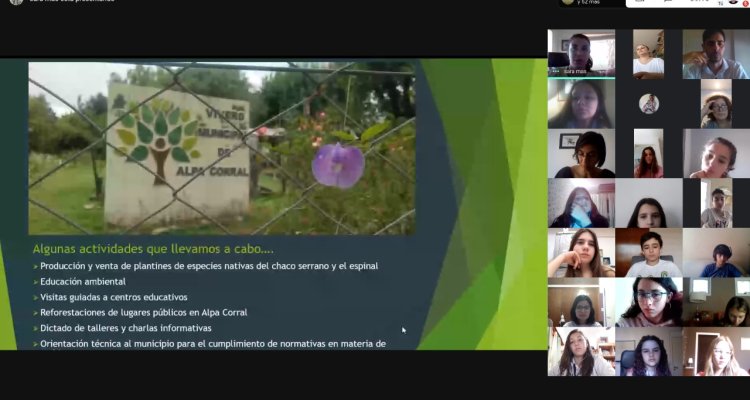Click 'Visitas guiadas a centros educativos'
750x400 pixels.
(x=114, y=297)
